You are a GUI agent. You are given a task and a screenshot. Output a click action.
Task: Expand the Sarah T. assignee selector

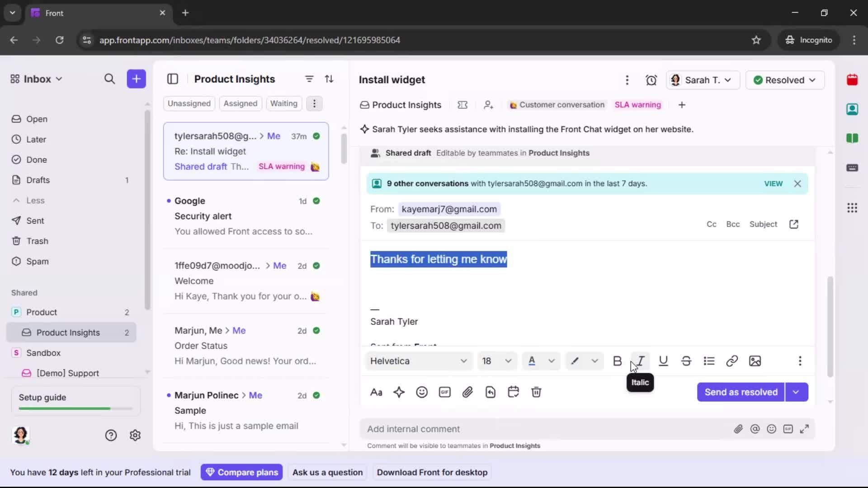[x=703, y=80]
